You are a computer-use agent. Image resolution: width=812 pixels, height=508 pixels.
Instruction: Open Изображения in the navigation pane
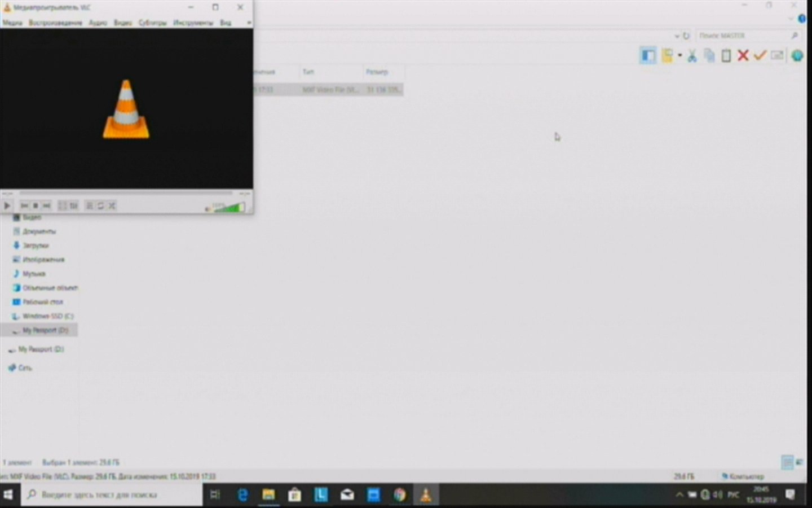(43, 260)
